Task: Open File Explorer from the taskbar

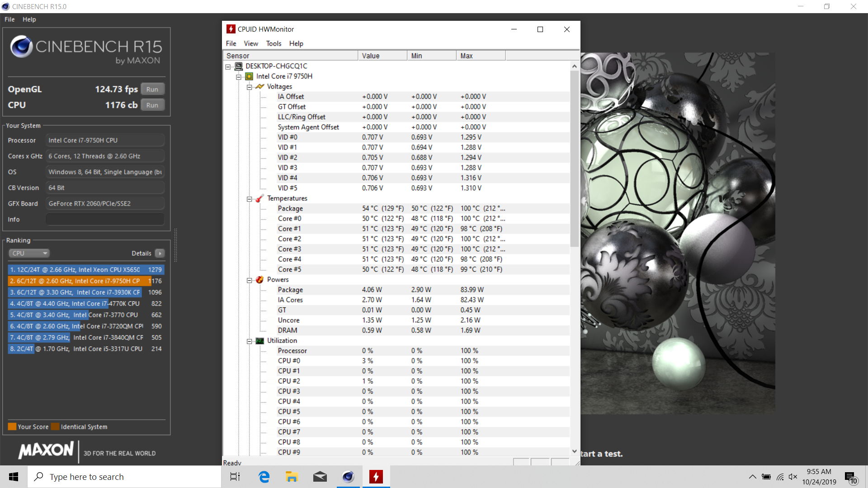Action: click(x=292, y=477)
